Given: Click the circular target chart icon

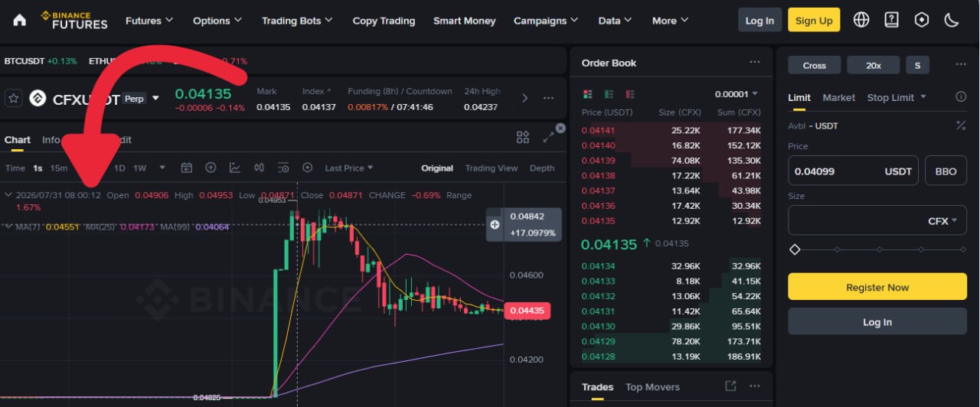Looking at the screenshot, I should click(308, 168).
